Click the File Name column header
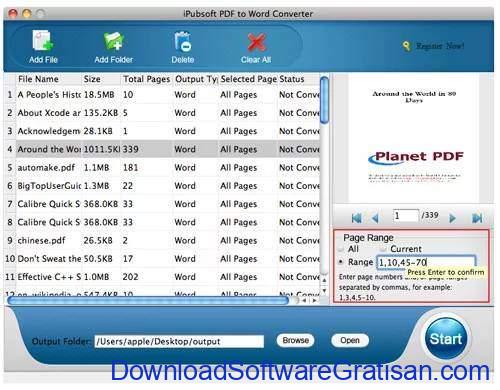This screenshot has width=500, height=390. [38, 79]
